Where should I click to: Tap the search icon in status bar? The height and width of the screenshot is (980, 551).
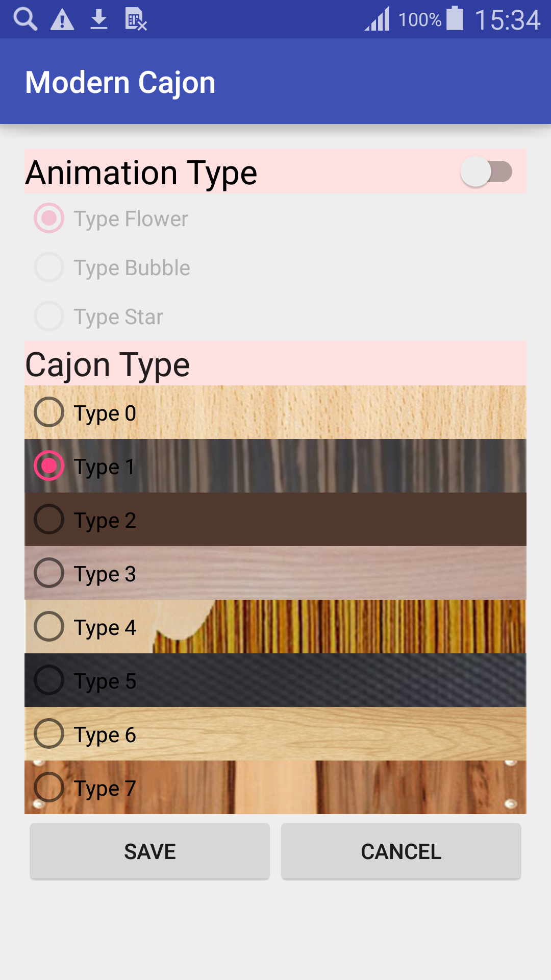26,20
